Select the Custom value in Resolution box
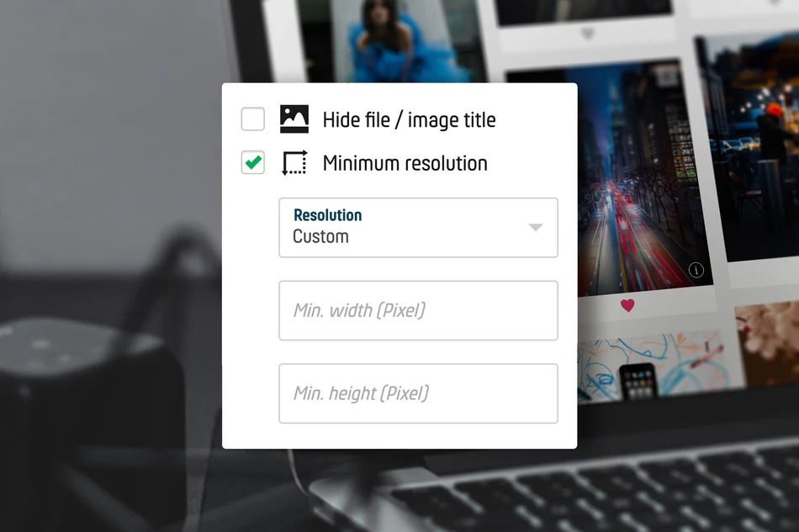The width and height of the screenshot is (799, 532). [x=320, y=237]
